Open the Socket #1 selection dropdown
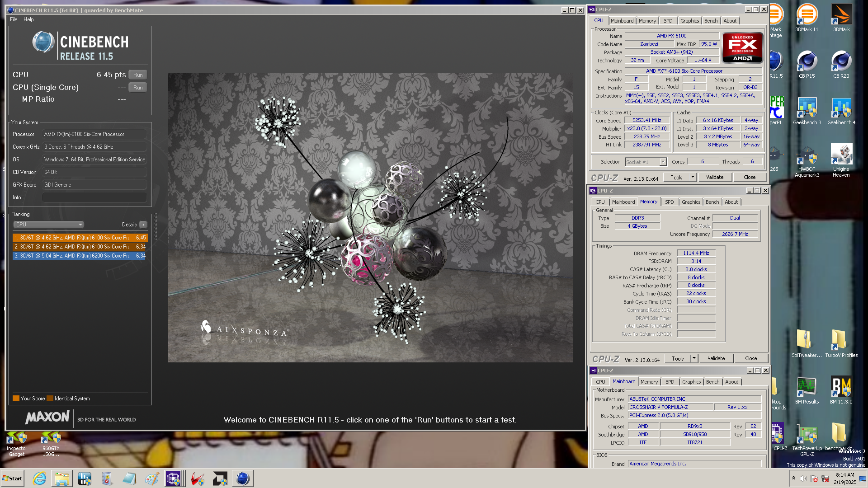Viewport: 868px width, 488px height. 646,162
